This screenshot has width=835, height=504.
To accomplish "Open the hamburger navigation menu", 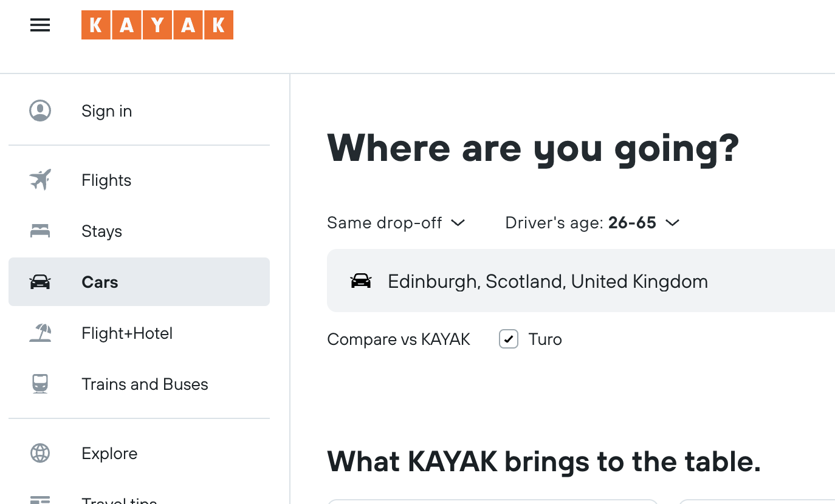I will [40, 25].
